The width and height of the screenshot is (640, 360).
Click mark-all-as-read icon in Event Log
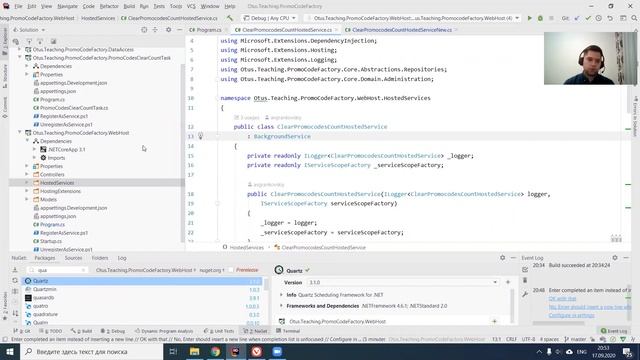point(525,269)
